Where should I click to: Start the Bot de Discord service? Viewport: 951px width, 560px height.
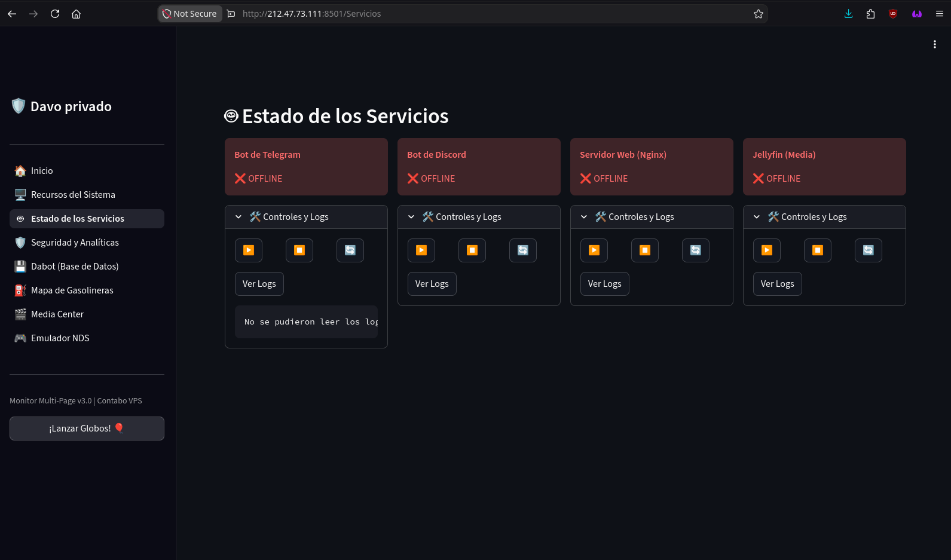[421, 250]
